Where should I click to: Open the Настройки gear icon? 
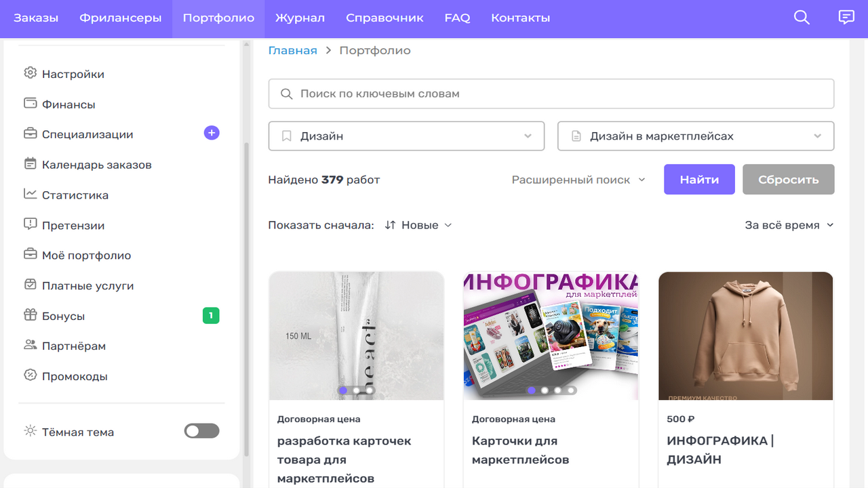coord(30,73)
